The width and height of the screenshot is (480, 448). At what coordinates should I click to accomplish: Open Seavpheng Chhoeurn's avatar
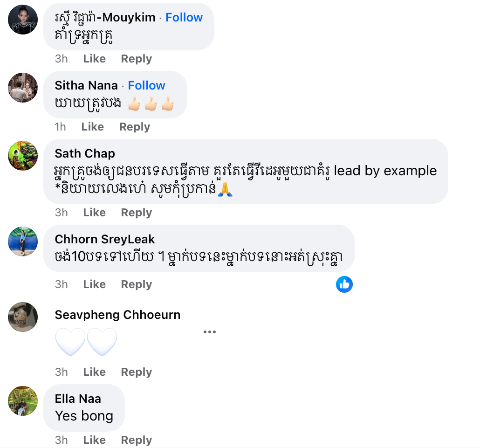[x=23, y=317]
